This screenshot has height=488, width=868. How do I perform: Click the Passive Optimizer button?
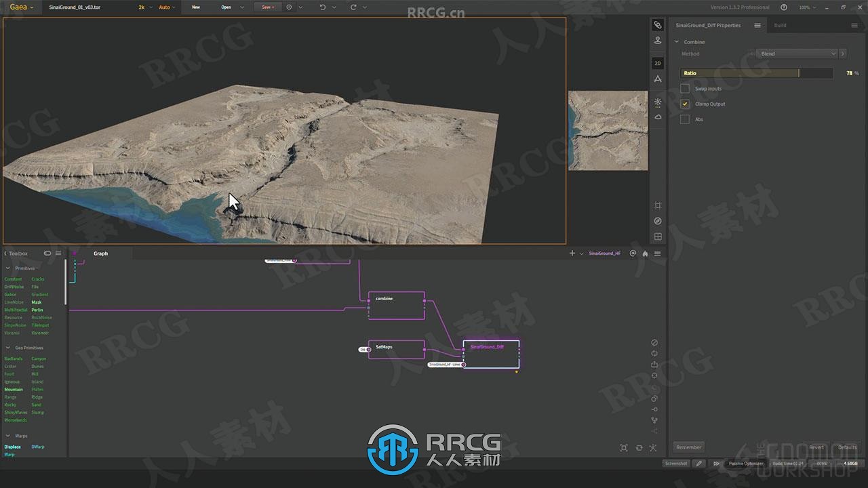click(746, 464)
